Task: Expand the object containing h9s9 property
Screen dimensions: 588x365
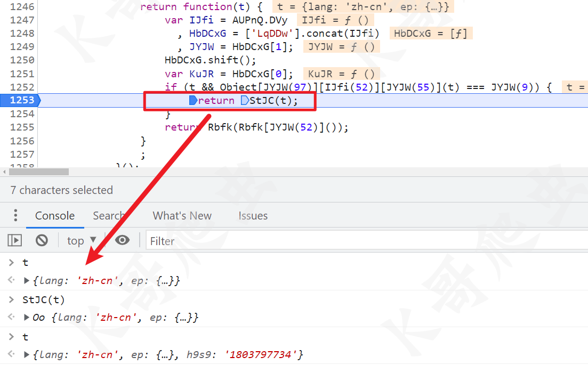Action: coord(27,355)
